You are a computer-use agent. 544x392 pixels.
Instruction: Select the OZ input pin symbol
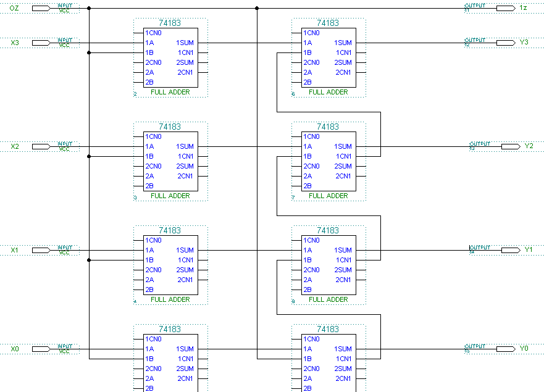(x=41, y=8)
